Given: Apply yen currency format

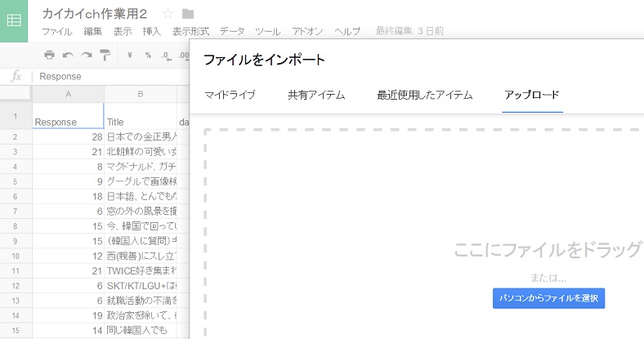Looking at the screenshot, I should (130, 55).
